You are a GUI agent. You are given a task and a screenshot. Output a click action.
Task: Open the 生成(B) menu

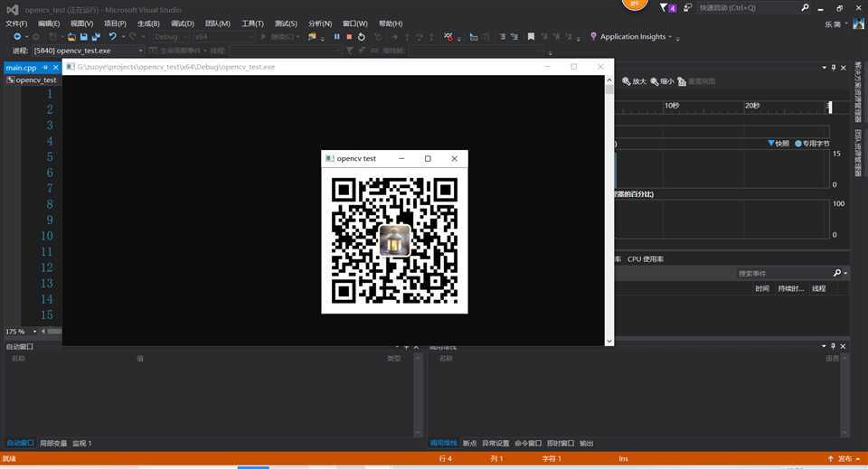148,23
